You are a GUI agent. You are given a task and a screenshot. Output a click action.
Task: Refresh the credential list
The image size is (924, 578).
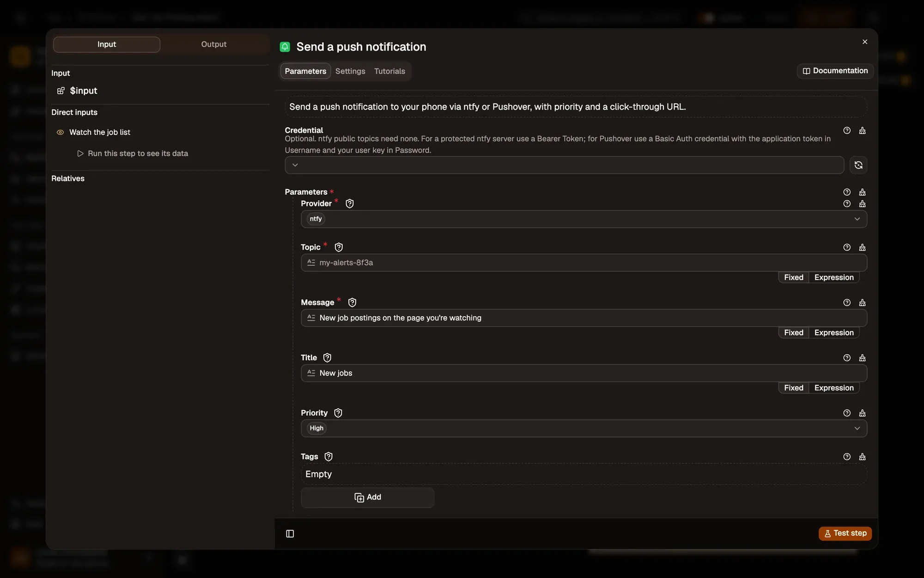(858, 165)
